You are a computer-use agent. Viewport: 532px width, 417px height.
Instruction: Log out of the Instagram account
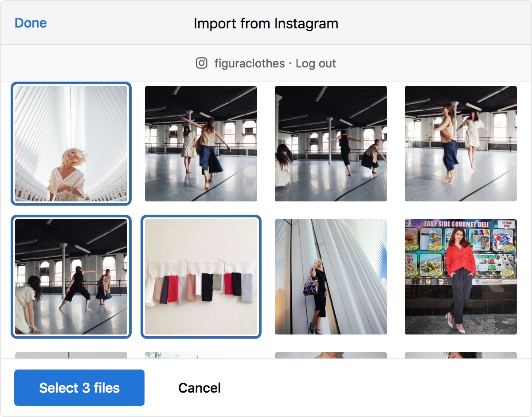pos(316,63)
